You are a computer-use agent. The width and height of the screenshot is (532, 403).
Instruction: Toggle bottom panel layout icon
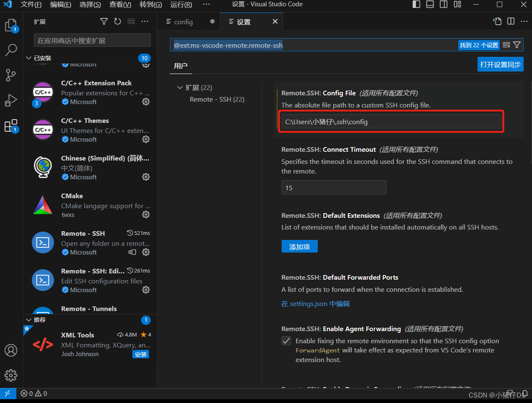click(430, 5)
